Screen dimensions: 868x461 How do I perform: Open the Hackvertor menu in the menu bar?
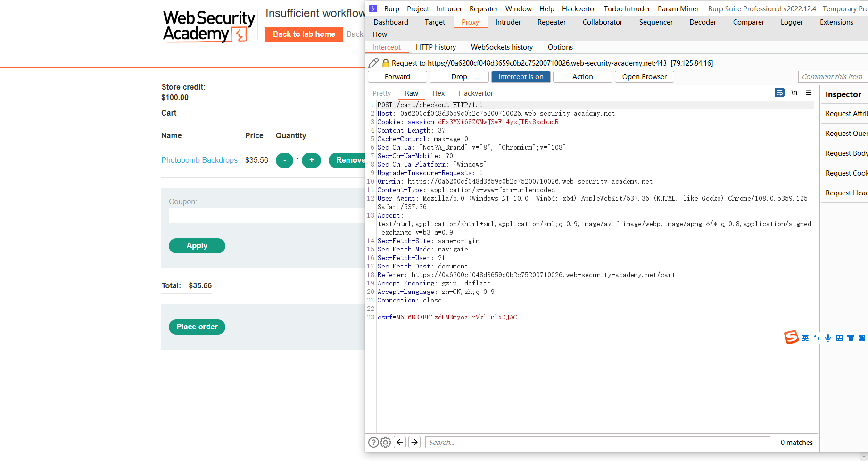point(579,8)
